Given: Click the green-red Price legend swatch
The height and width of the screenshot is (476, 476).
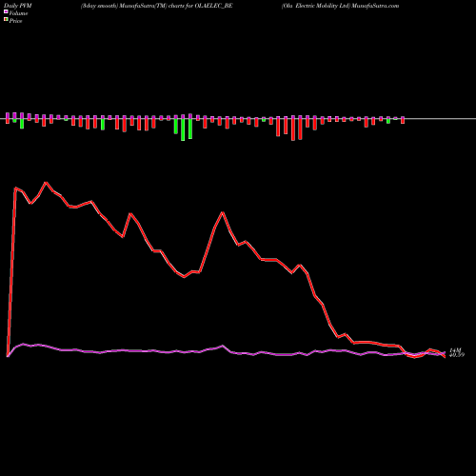Looking at the screenshot, I should click(x=6, y=20).
